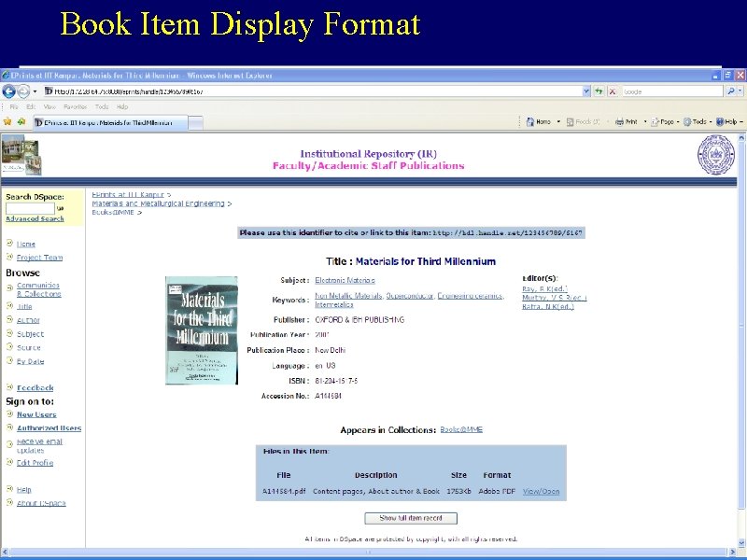Click the red Stop loading icon

pyautogui.click(x=612, y=91)
